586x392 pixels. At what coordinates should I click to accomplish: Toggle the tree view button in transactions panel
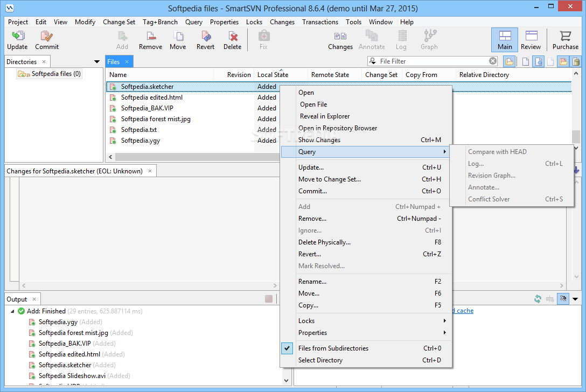coord(563,299)
